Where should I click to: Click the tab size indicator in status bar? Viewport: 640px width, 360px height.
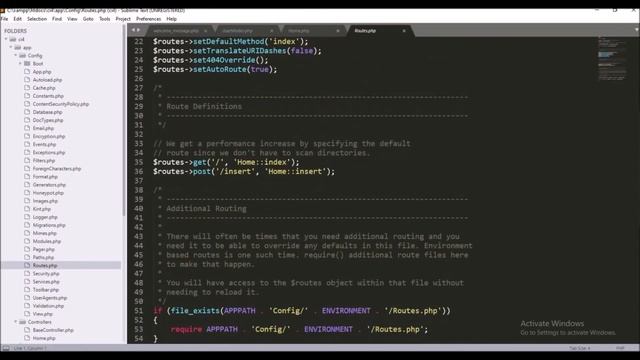point(580,348)
